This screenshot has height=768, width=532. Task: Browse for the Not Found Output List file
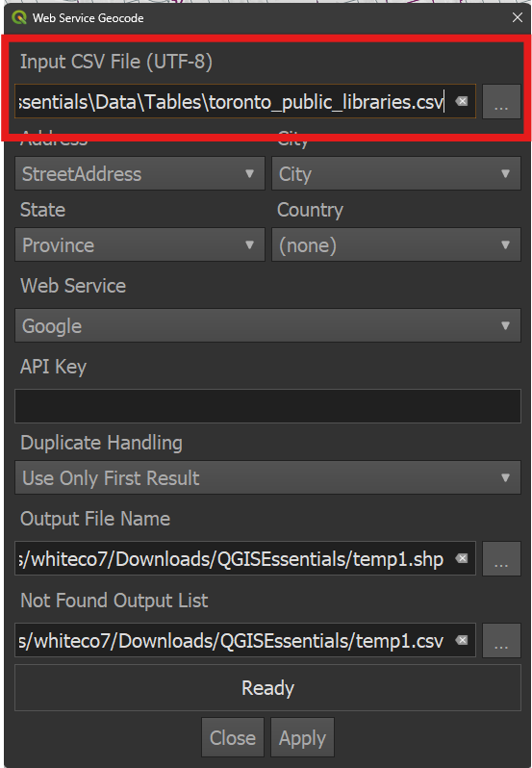coord(501,640)
